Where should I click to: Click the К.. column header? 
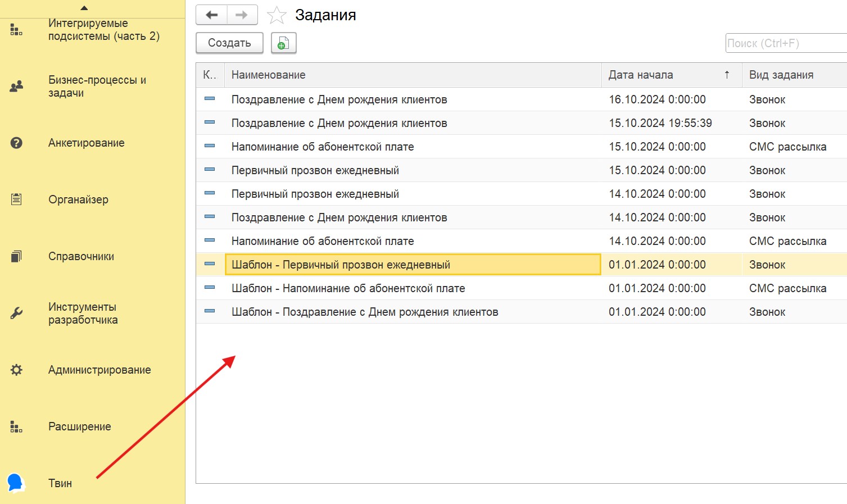(x=210, y=75)
